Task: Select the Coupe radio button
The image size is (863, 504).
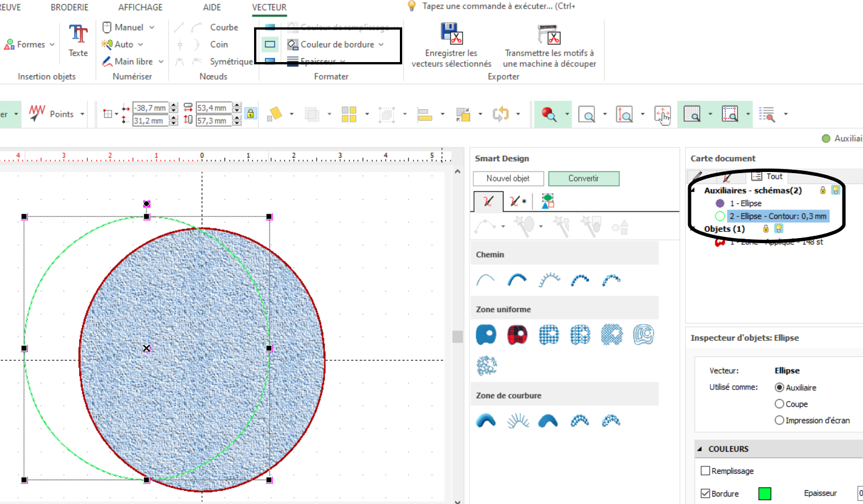Action: (x=779, y=404)
